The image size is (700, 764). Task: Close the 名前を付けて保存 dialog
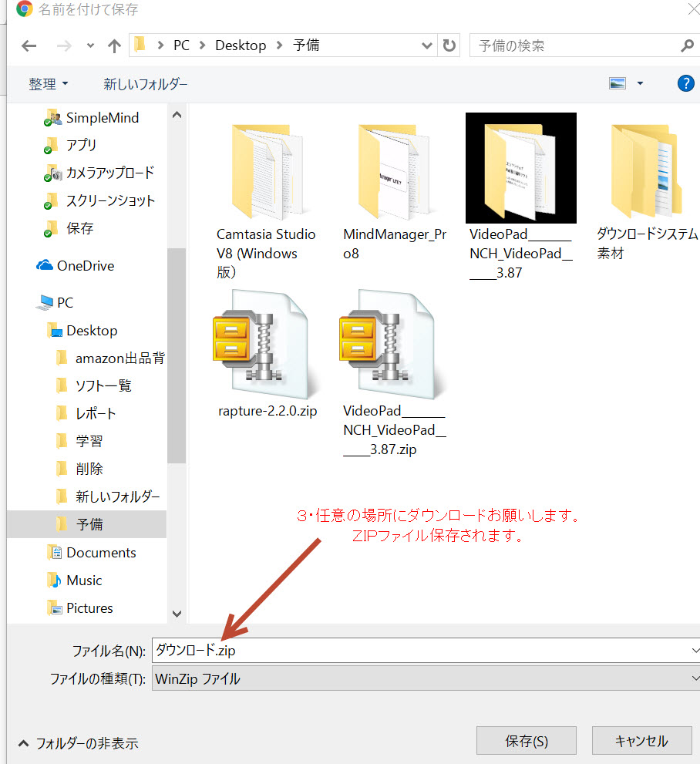694,8
